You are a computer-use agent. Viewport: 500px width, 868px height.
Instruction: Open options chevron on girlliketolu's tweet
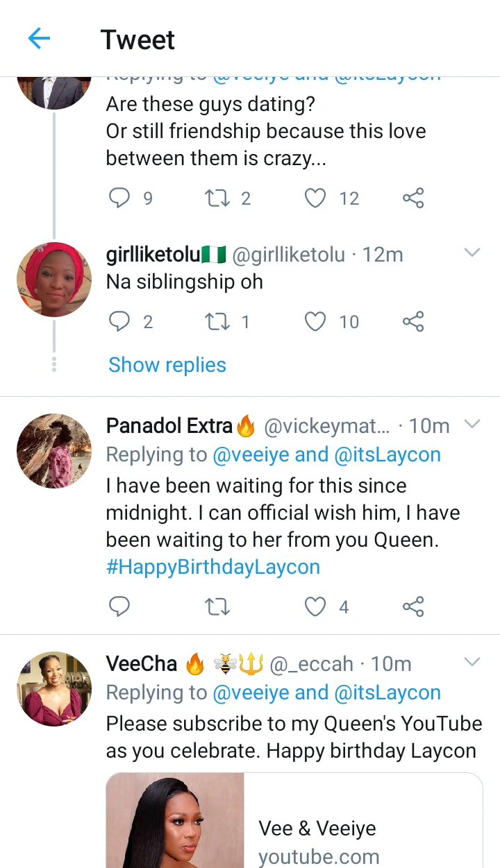point(472,253)
